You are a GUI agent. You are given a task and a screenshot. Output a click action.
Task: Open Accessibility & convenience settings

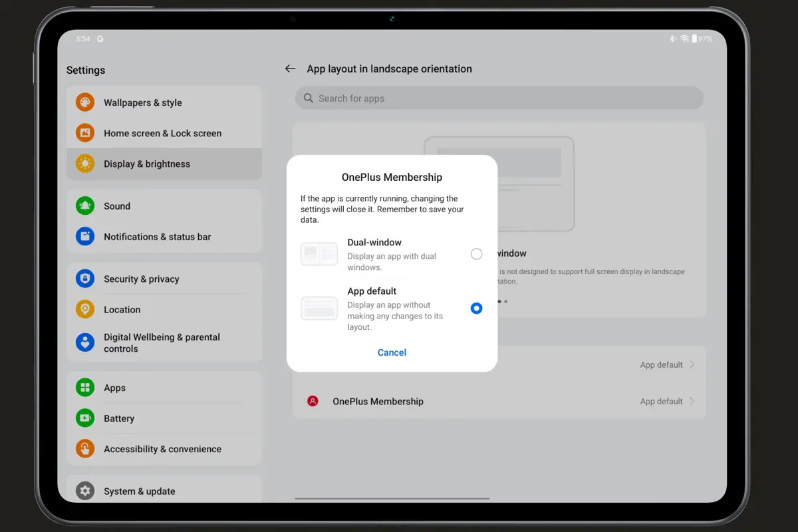[164, 449]
